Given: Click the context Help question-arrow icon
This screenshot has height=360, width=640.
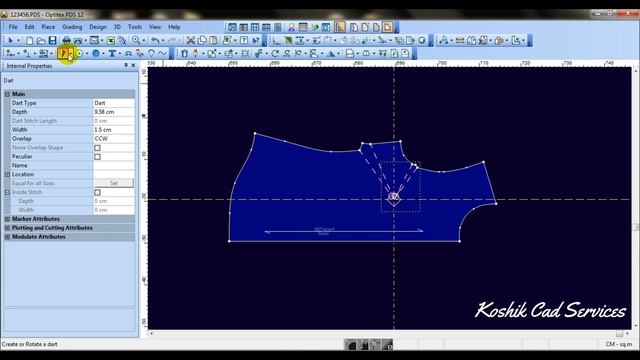Looking at the screenshot, I should coord(256,40).
